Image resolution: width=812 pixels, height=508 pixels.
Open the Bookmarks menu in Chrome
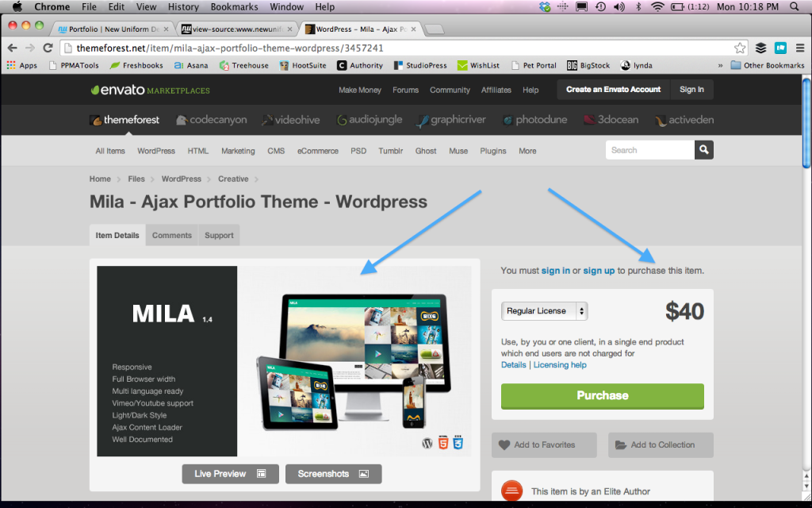pyautogui.click(x=234, y=6)
